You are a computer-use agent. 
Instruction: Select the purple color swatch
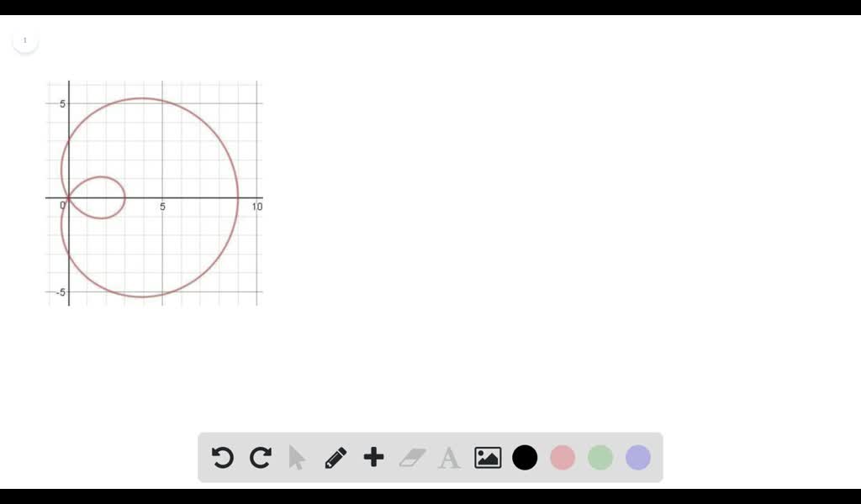(x=637, y=457)
